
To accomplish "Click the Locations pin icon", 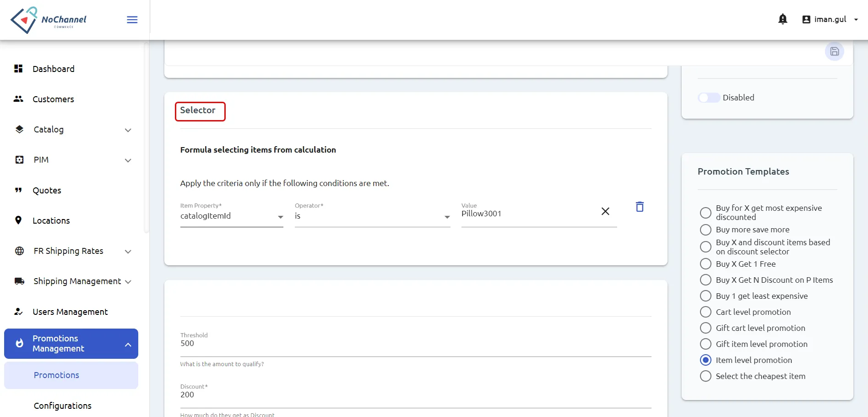I will tap(18, 220).
